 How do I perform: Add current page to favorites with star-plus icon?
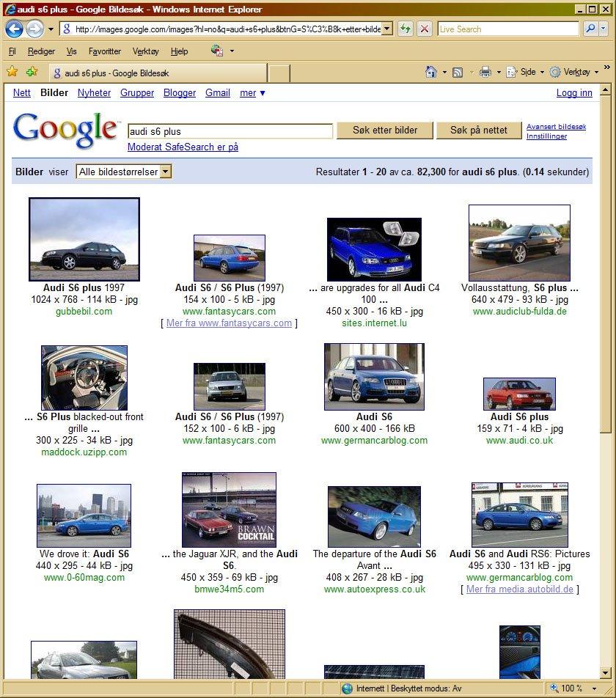[x=31, y=73]
